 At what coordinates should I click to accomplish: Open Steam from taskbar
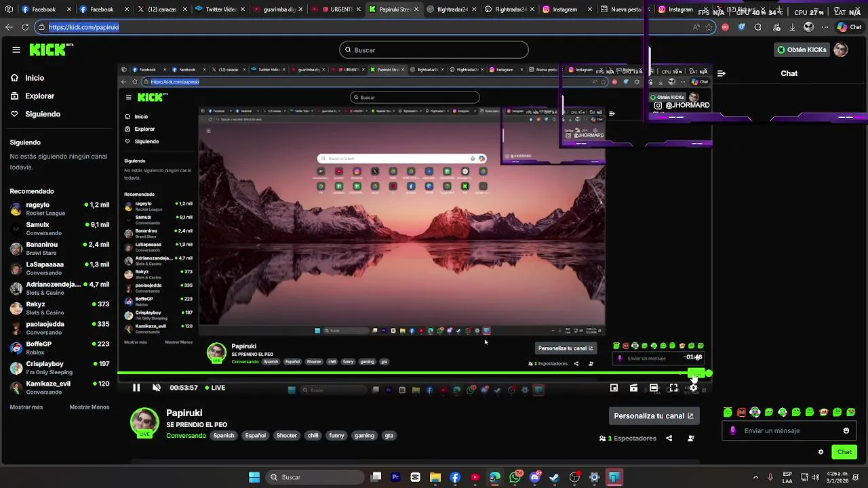pyautogui.click(x=555, y=477)
